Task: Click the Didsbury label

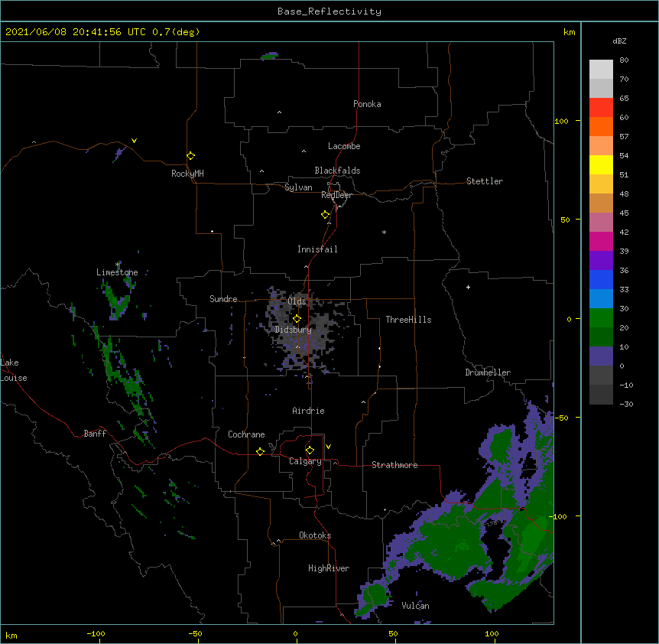Action: point(294,330)
